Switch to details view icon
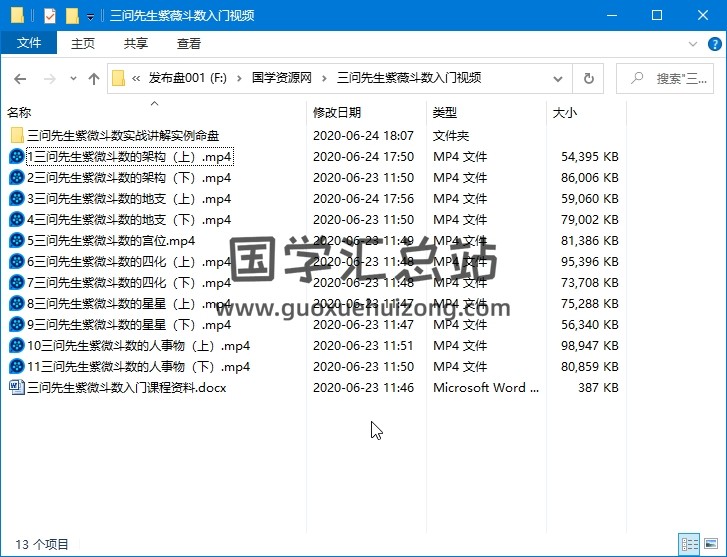Screen dimensions: 727x557 click(x=690, y=544)
